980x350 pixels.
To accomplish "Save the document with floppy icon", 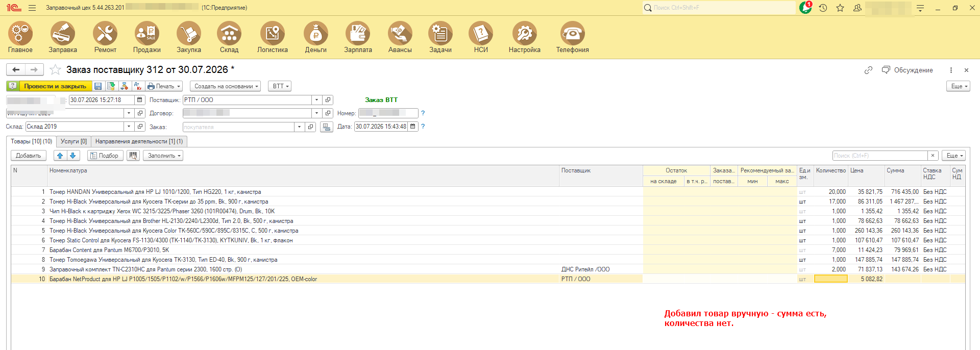I will point(98,86).
